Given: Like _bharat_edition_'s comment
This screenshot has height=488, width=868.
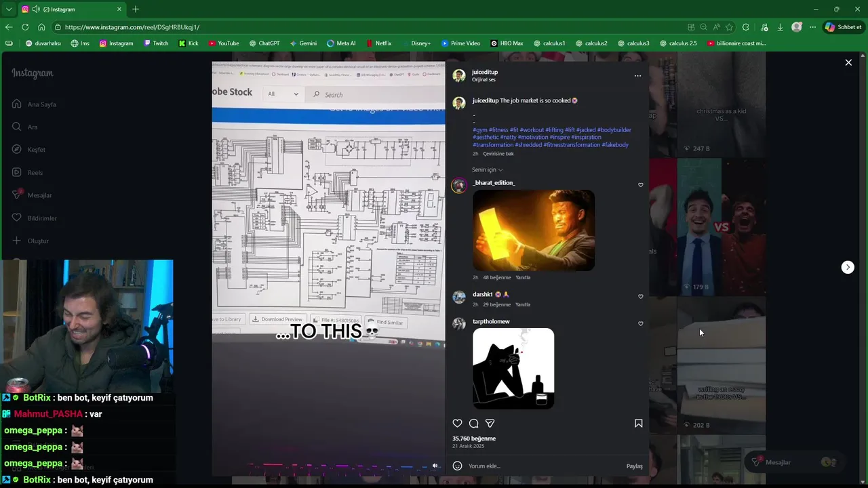Looking at the screenshot, I should (x=640, y=185).
